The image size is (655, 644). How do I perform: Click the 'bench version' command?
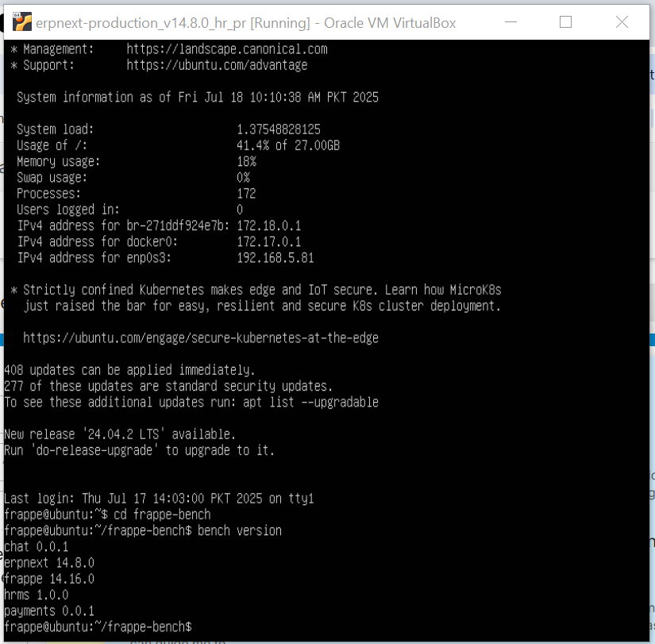pos(239,530)
